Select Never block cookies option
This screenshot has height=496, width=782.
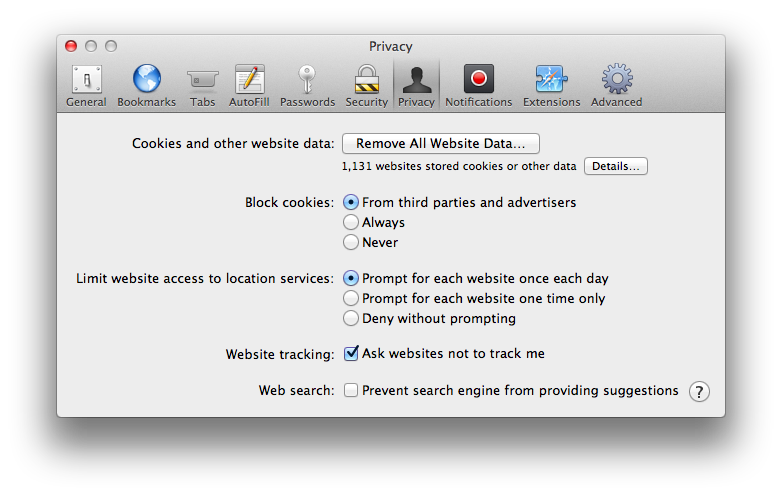[x=351, y=242]
